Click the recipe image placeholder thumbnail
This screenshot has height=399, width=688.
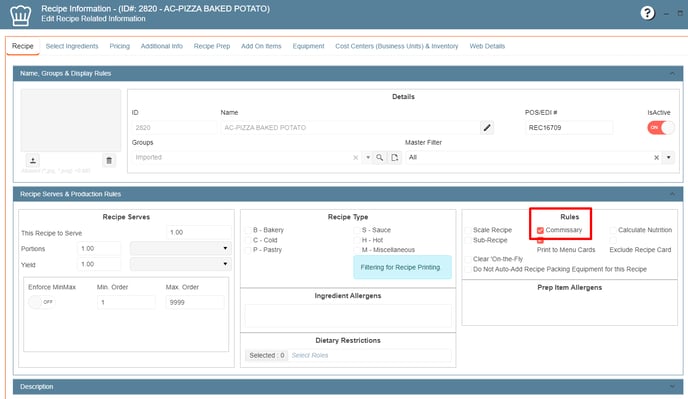(x=71, y=120)
